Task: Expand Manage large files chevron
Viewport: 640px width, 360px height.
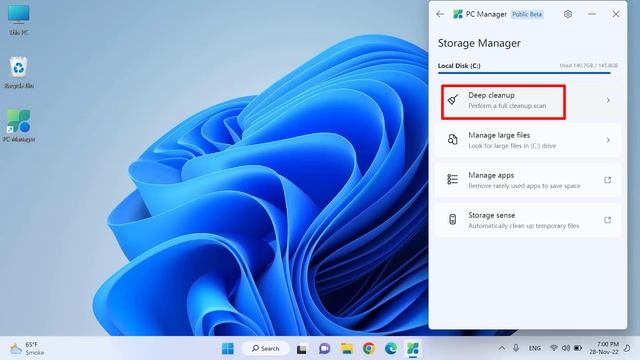Action: tap(608, 140)
